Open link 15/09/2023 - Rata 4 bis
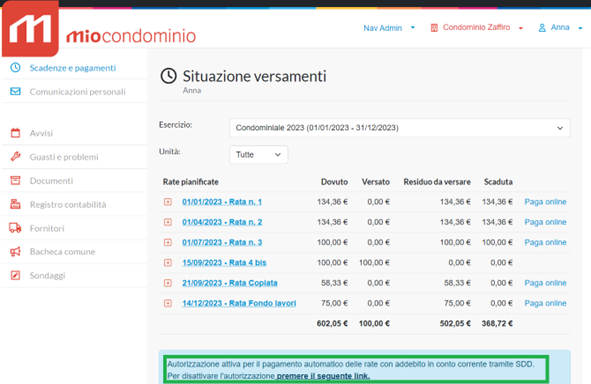Viewport: 591px width, 384px height. [224, 263]
